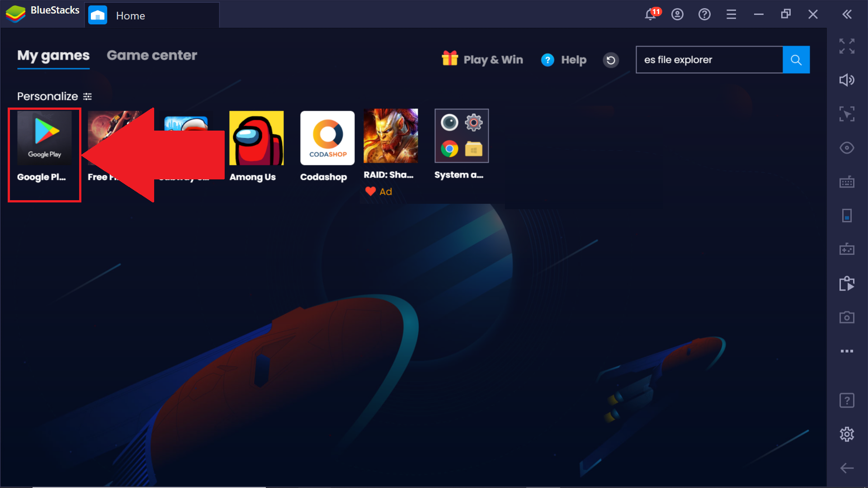Image resolution: width=868 pixels, height=488 pixels.
Task: Open the account profile icon
Action: tap(677, 14)
